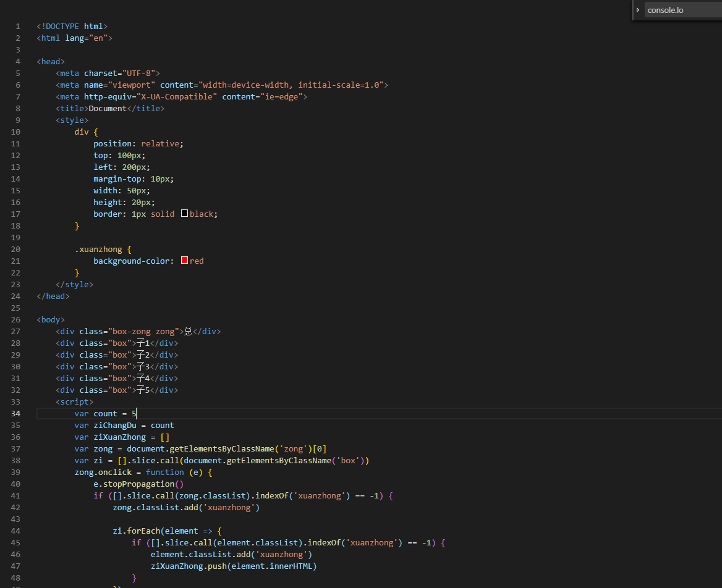The width and height of the screenshot is (722, 588).
Task: Click the '<head>' tag on line 4
Action: click(x=51, y=62)
